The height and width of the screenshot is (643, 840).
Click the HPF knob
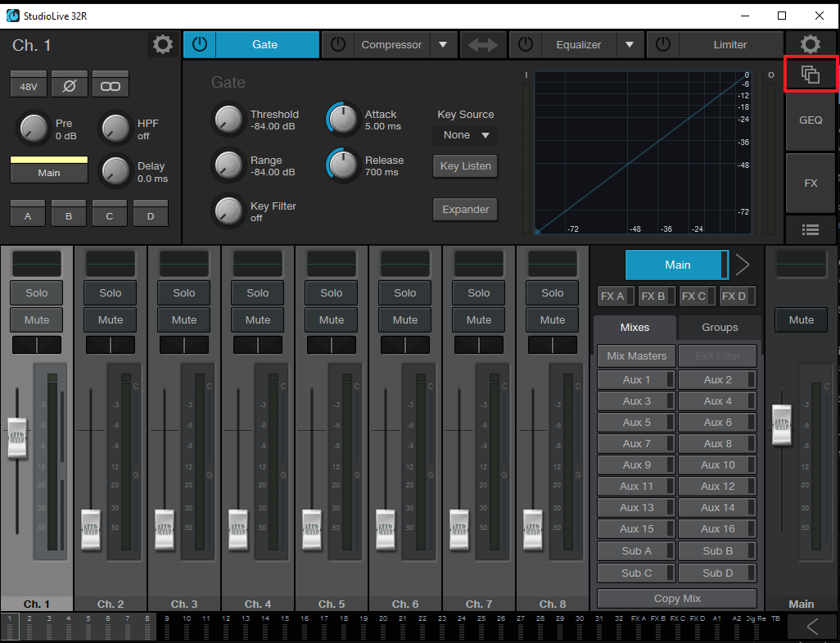pos(115,129)
